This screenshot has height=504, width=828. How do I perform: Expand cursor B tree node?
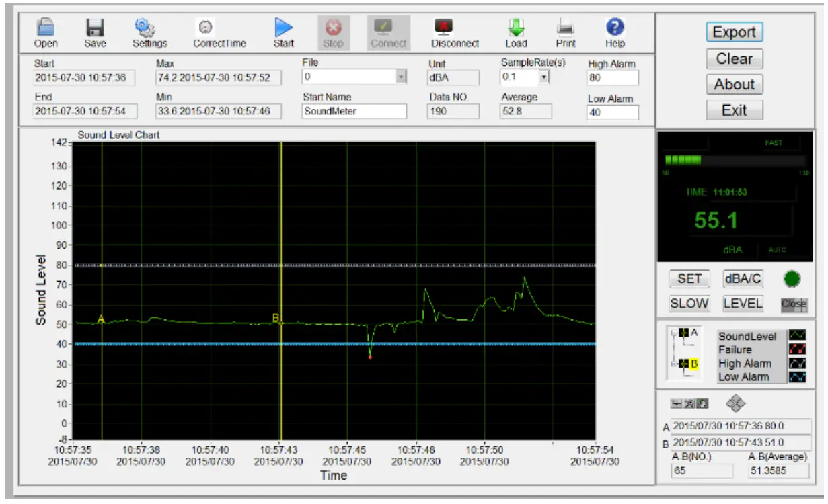pos(674,364)
